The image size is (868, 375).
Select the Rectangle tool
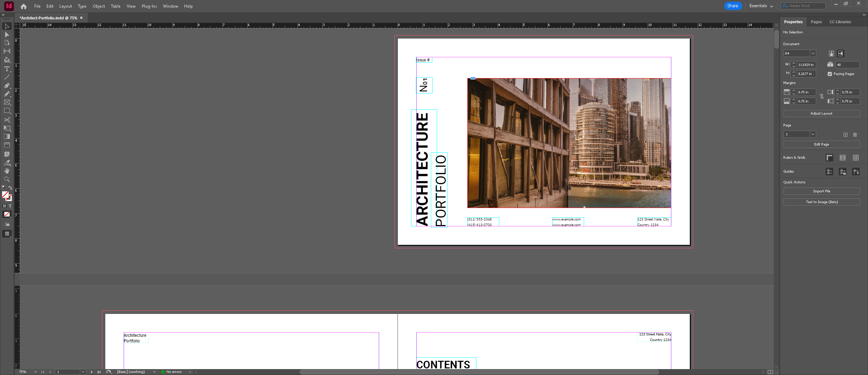pyautogui.click(x=7, y=111)
